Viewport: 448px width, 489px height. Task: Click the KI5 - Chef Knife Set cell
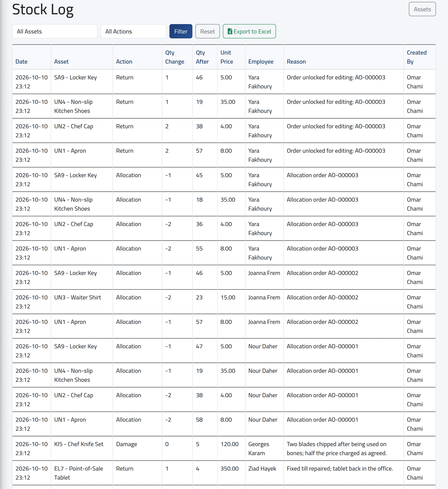pyautogui.click(x=82, y=448)
